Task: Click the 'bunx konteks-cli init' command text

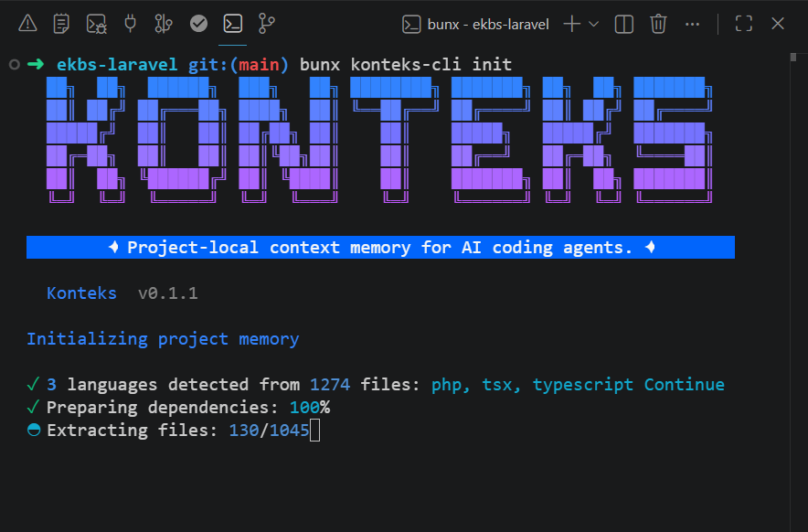Action: pyautogui.click(x=406, y=64)
